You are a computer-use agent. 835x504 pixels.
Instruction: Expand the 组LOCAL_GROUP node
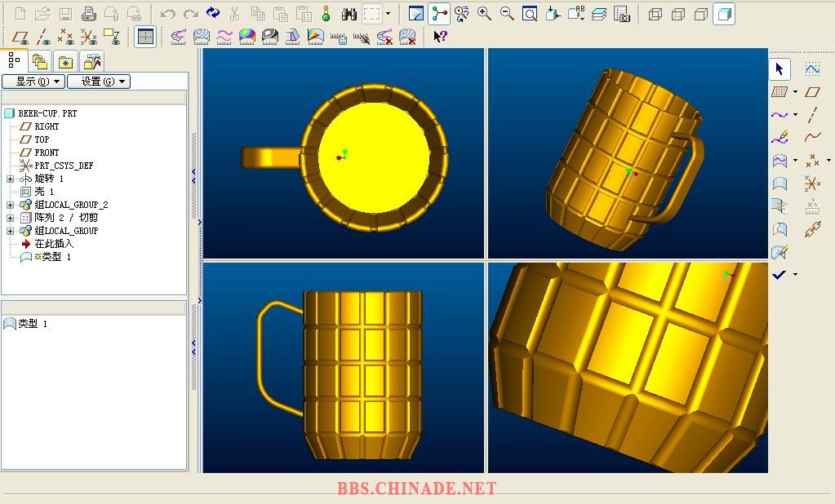[x=10, y=231]
